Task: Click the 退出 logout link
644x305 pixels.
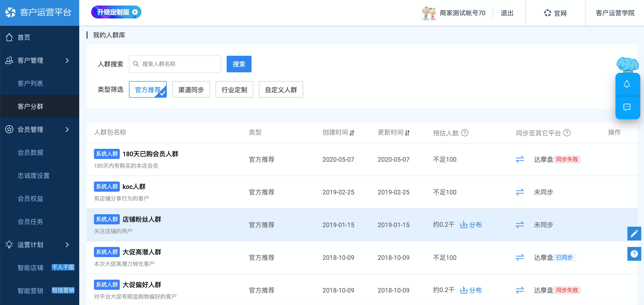Action: pyautogui.click(x=507, y=13)
